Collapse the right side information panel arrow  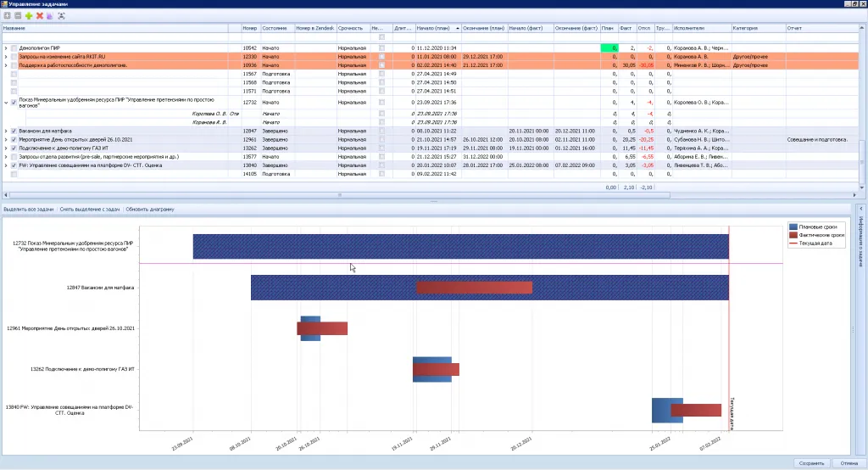click(861, 208)
